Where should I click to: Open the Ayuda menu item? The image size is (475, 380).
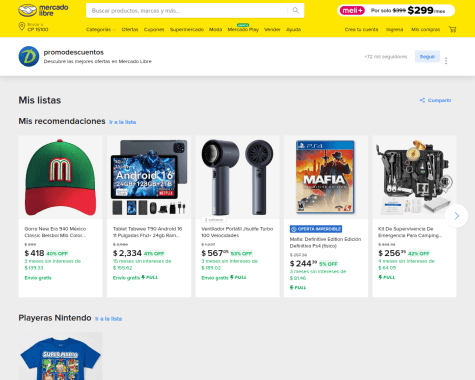[x=293, y=30]
